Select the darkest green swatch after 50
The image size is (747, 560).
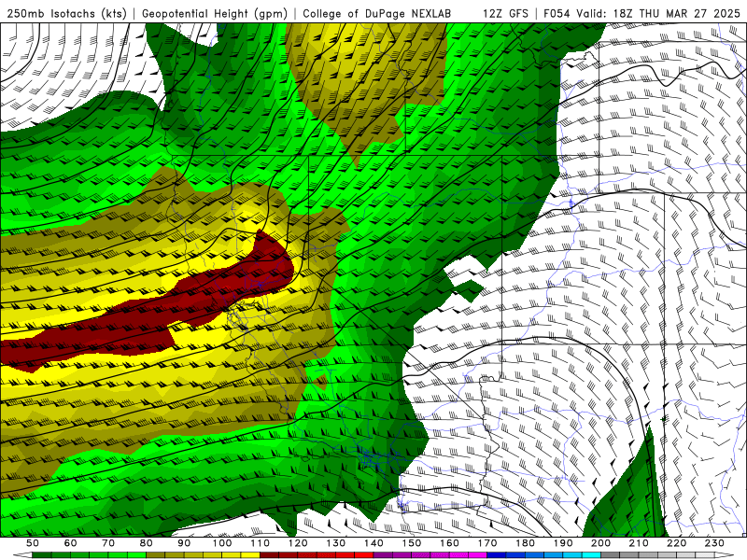tap(41, 555)
